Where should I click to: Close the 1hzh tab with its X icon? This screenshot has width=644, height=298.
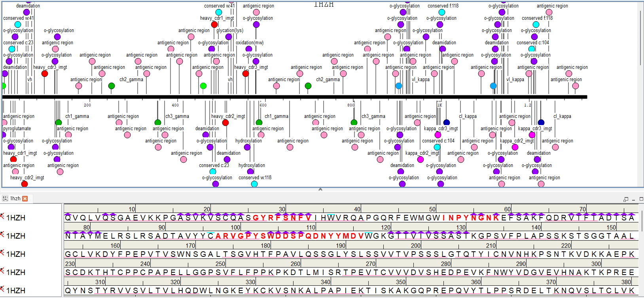pyautogui.click(x=25, y=199)
